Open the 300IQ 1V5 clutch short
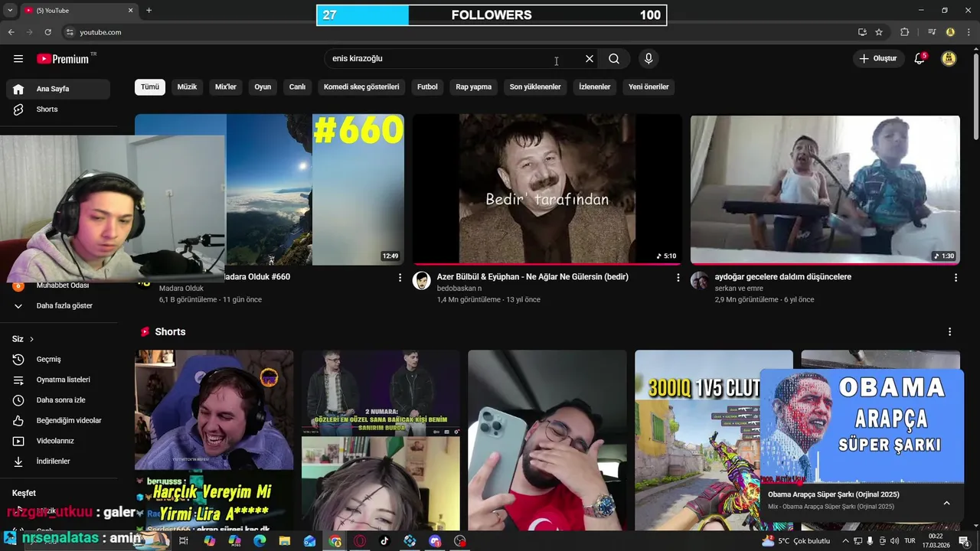The image size is (980, 551). pos(714,440)
